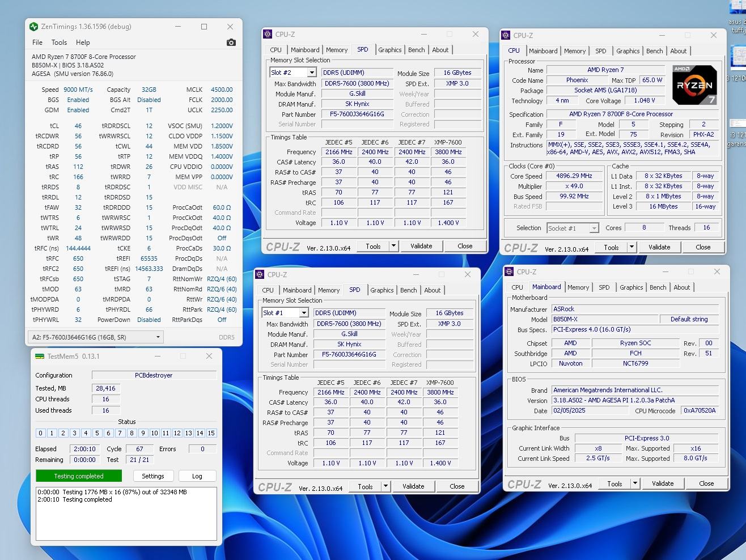Click the CPU-Z icon in Slot #2 window
This screenshot has height=560, width=746.
pyautogui.click(x=268, y=35)
